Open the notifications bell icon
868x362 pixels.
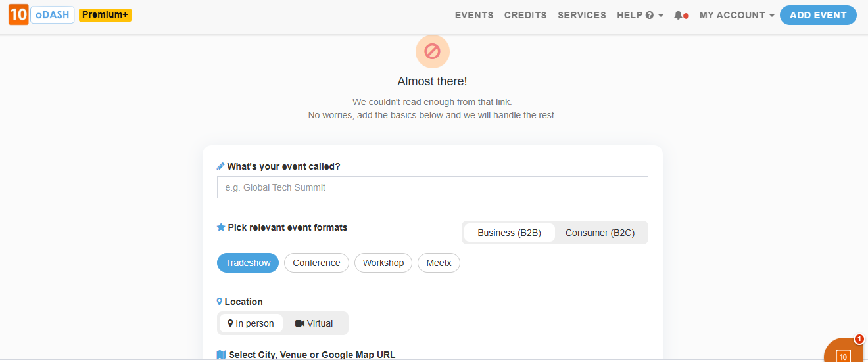click(678, 15)
